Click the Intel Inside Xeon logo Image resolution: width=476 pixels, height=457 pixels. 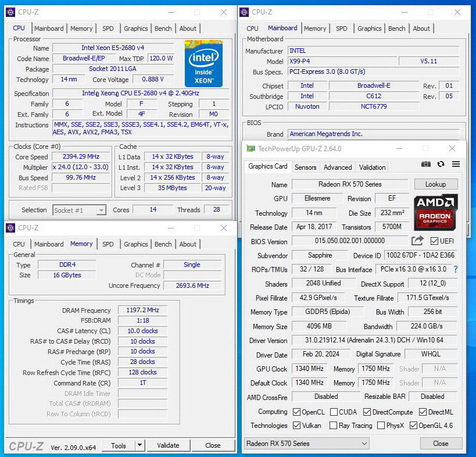tap(203, 64)
